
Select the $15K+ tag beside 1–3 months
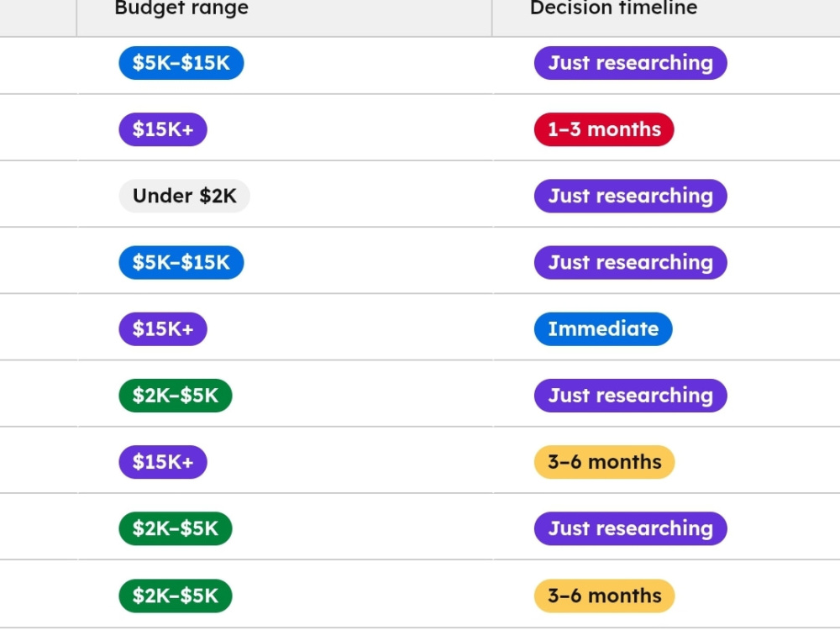click(x=163, y=129)
